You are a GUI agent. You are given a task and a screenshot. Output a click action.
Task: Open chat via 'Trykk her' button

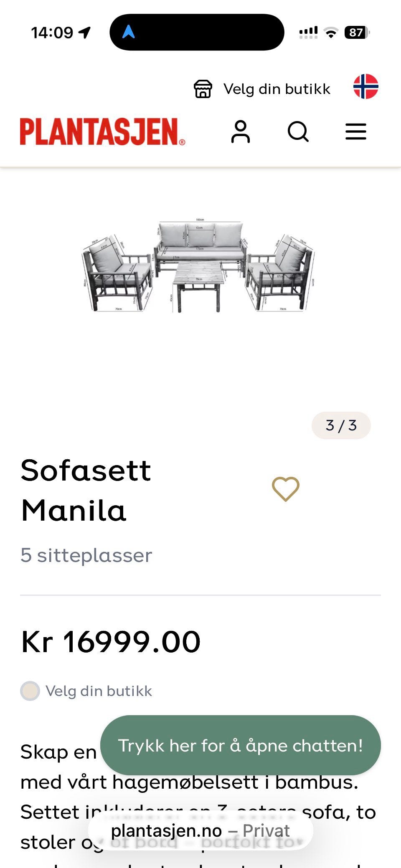coord(240,746)
